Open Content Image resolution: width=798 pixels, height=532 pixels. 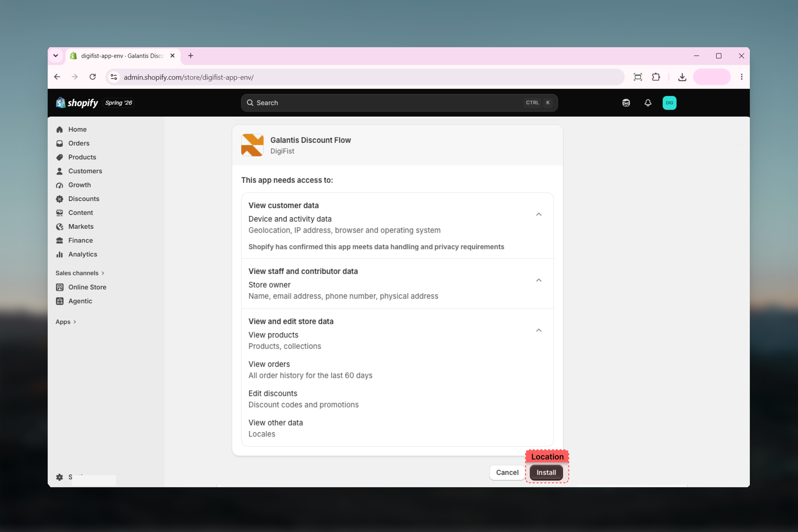click(80, 213)
